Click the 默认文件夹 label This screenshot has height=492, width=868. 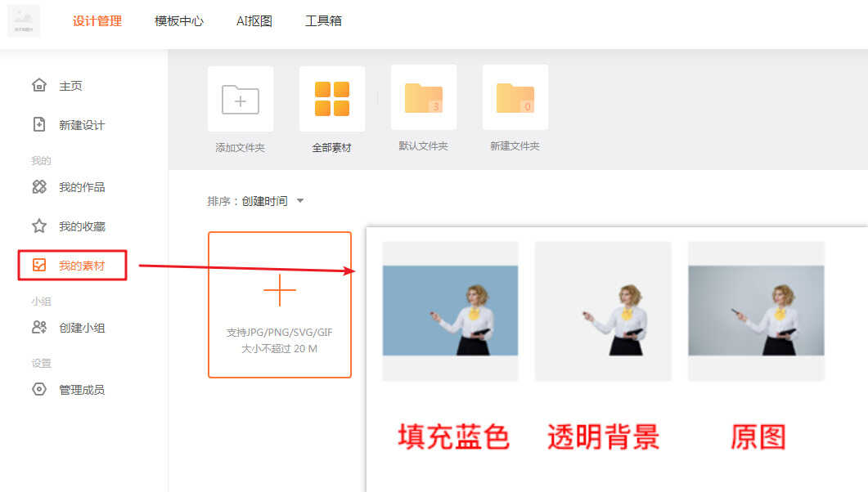424,146
